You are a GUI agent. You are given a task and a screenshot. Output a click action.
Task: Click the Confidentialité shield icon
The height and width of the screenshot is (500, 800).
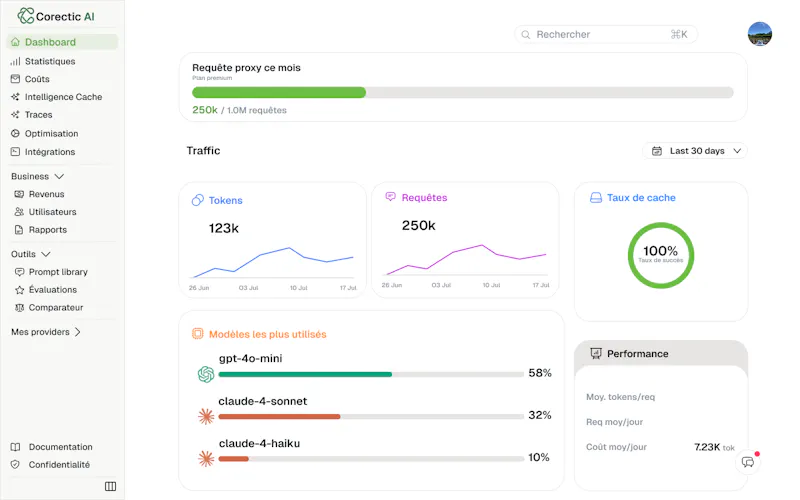pos(15,465)
